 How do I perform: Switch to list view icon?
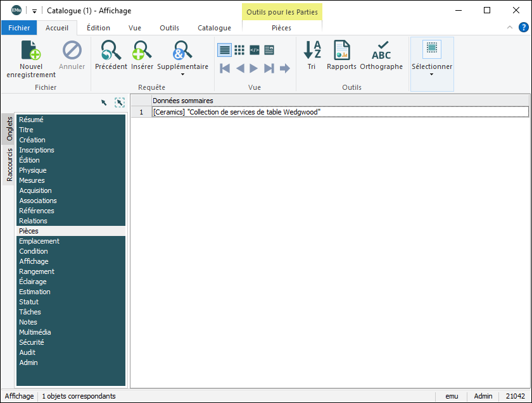(x=224, y=50)
